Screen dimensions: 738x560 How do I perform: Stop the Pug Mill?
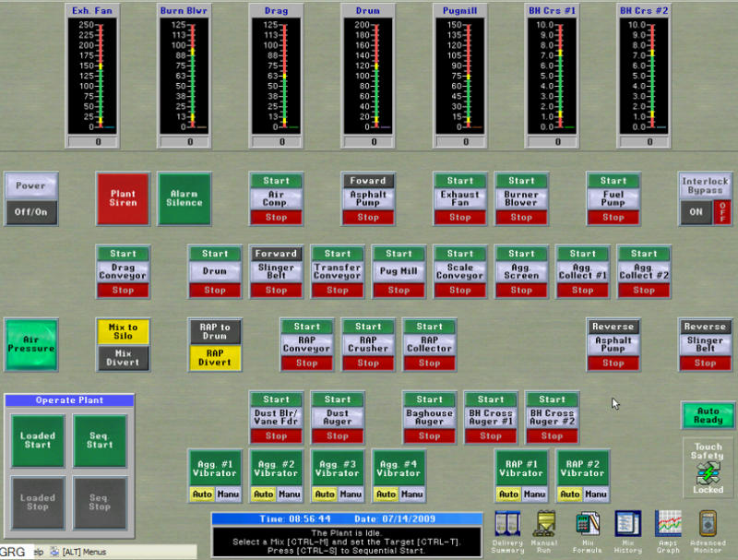399,290
